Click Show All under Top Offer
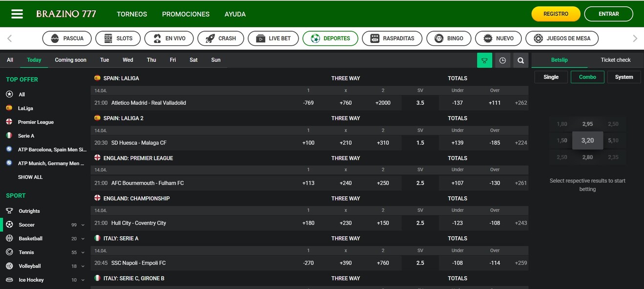Image resolution: width=644 pixels, height=289 pixels. tap(30, 177)
